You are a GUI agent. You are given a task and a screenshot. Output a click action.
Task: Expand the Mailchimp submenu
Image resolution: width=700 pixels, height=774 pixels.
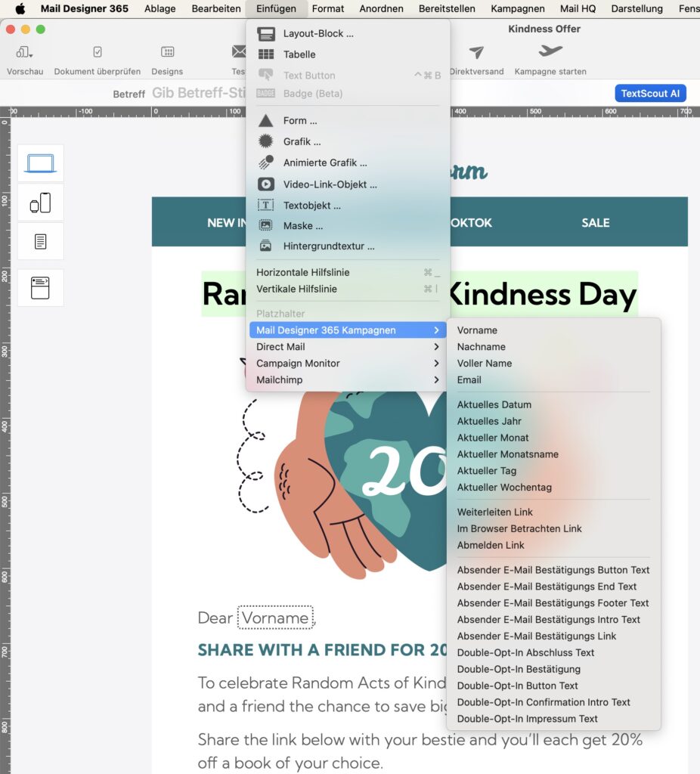348,380
